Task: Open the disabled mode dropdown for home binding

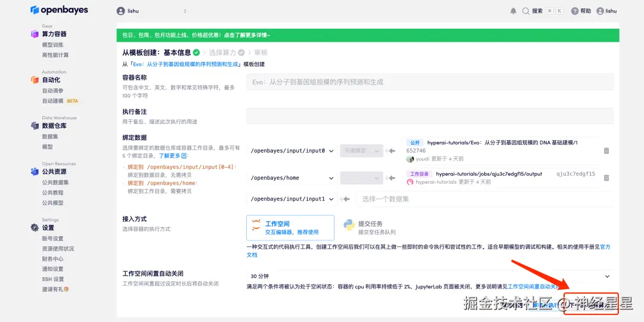Action: 361,178
